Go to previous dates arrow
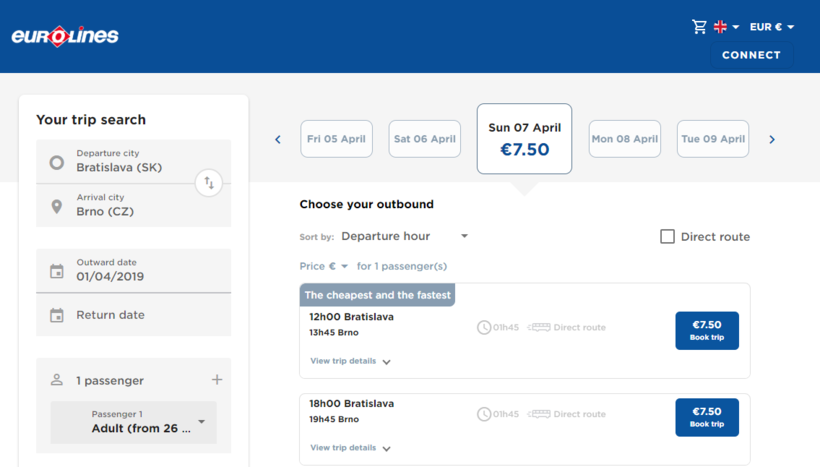 tap(278, 140)
